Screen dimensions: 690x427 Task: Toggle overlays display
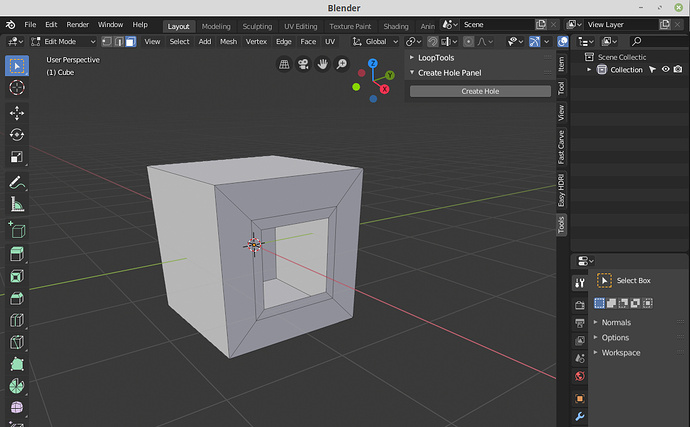pyautogui.click(x=563, y=41)
